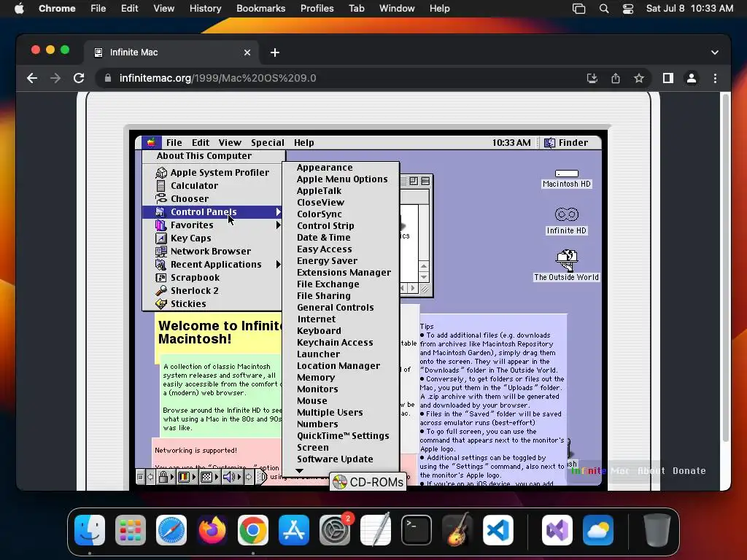
Task: Open Firefox from the Dock
Action: [212, 529]
